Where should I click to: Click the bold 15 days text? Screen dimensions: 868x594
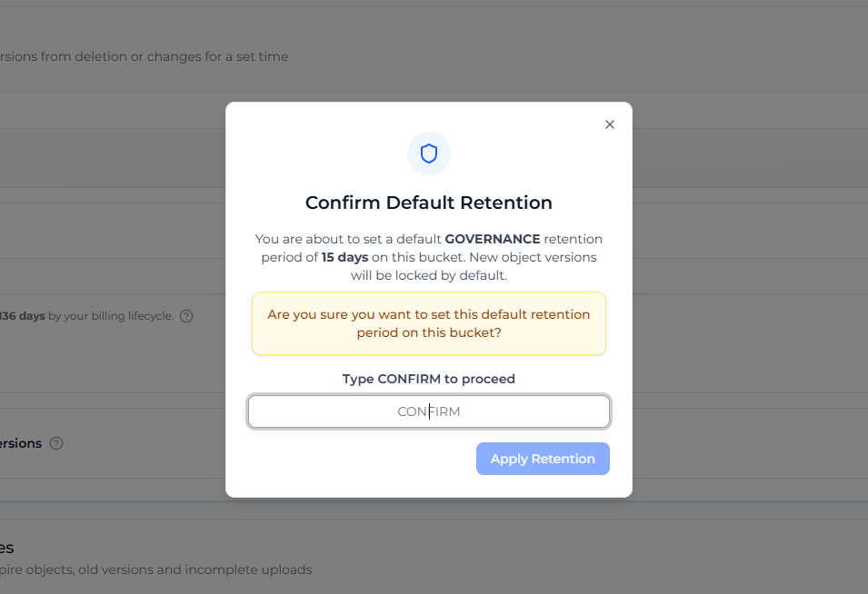[x=344, y=257]
